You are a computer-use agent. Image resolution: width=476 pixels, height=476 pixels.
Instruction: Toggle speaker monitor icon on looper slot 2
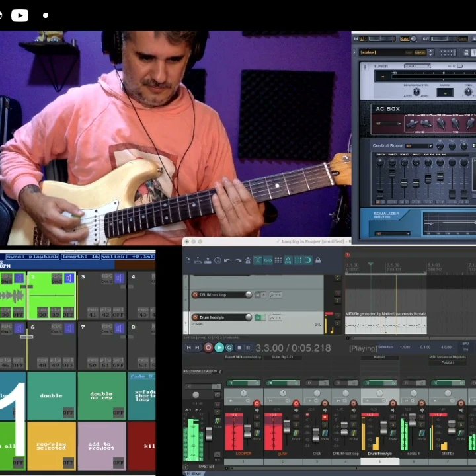coord(69,278)
